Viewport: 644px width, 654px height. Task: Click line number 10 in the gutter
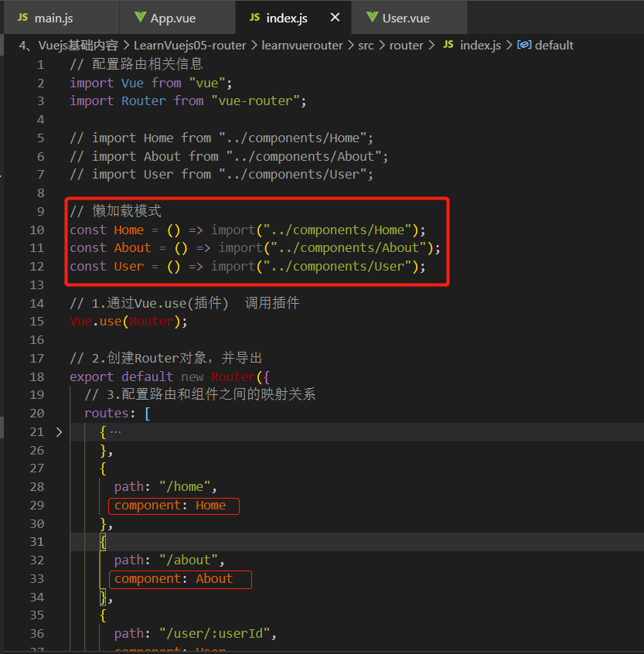36,230
